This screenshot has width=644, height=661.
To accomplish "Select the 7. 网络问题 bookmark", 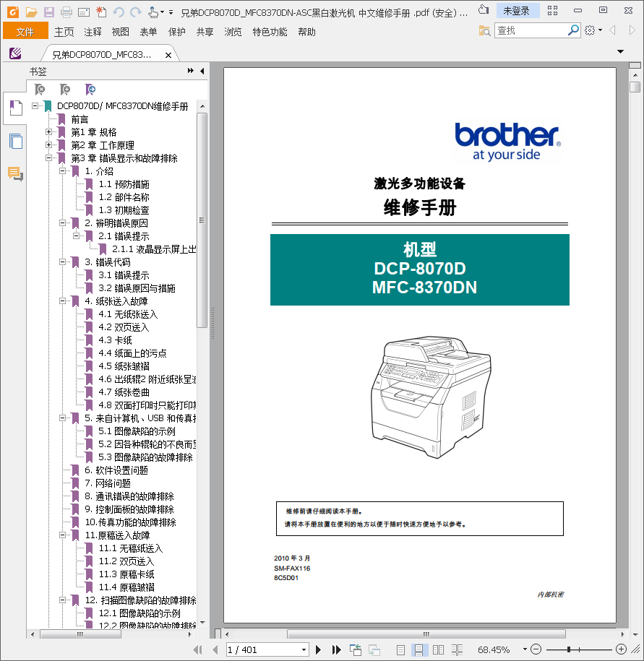I will pyautogui.click(x=108, y=483).
